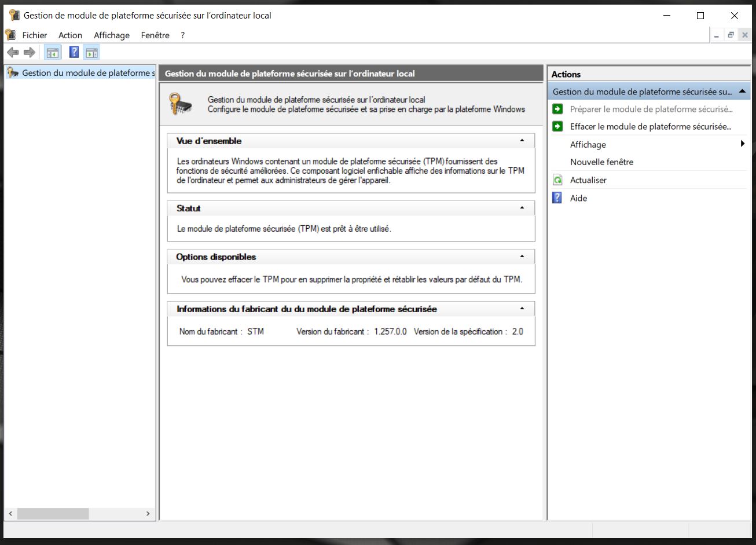Viewport: 756px width, 545px height.
Task: Toggle the console tree pane icon
Action: (x=53, y=53)
